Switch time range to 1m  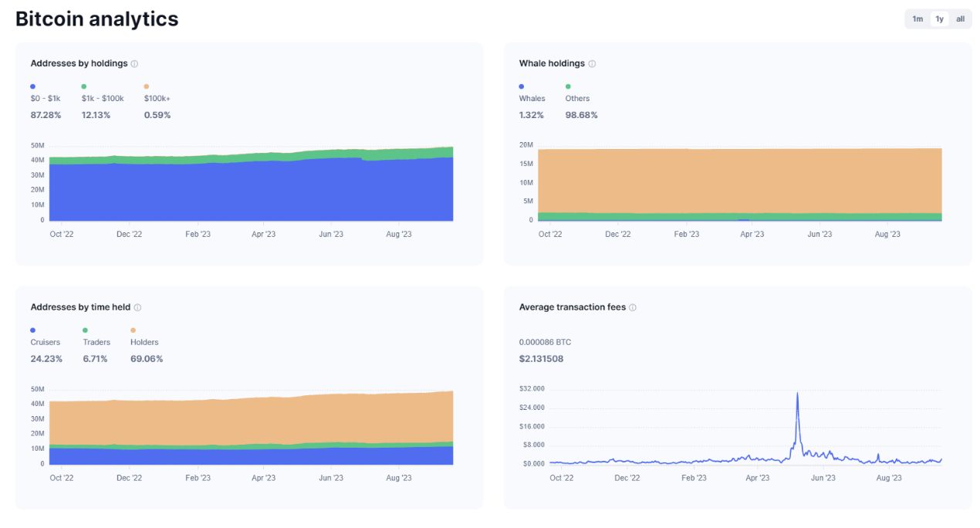[917, 19]
